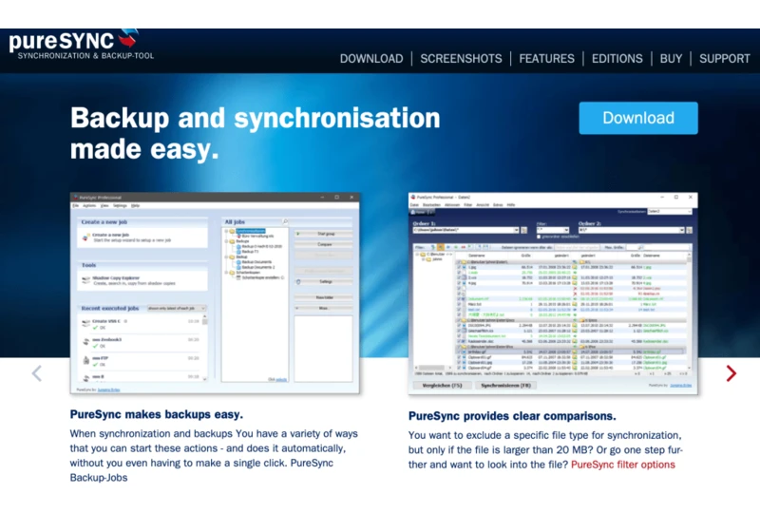This screenshot has height=532, width=760.
Task: Click the blue Download button
Action: click(638, 118)
